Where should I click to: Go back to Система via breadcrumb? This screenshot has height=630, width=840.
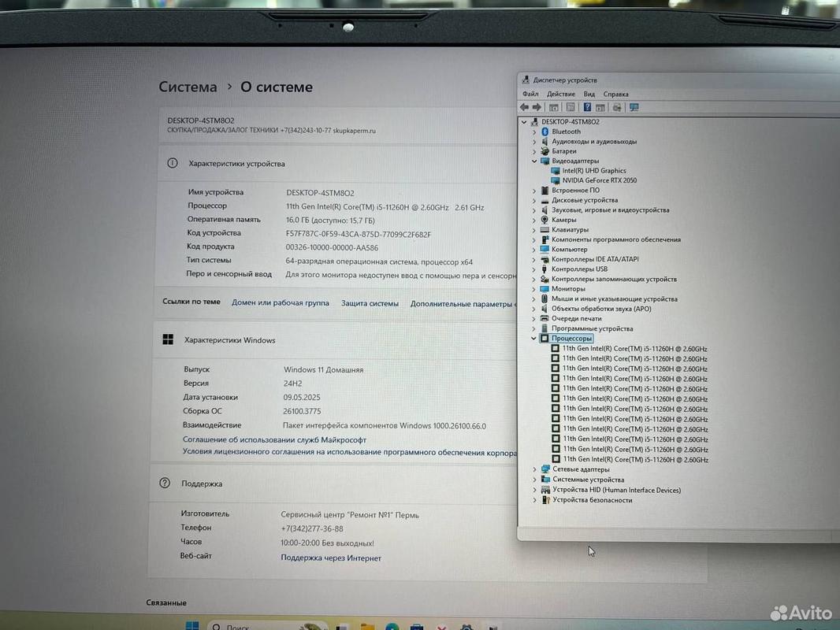click(x=188, y=87)
